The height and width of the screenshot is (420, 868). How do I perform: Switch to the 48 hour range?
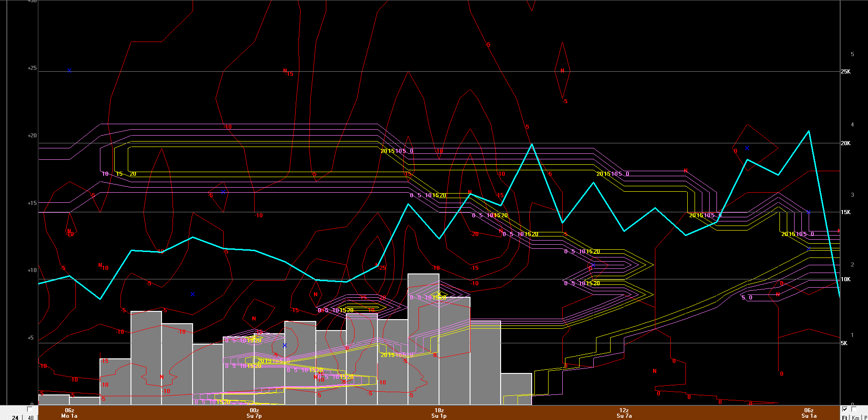(x=31, y=417)
